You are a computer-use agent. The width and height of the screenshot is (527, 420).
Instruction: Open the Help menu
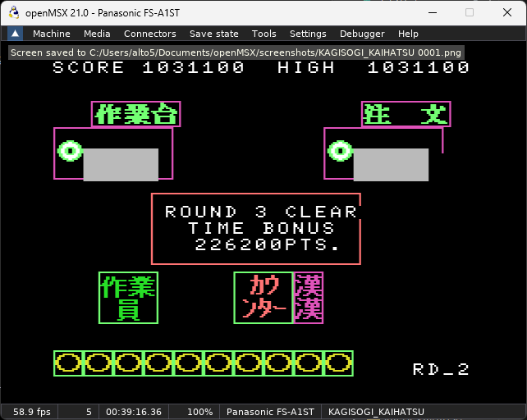408,34
